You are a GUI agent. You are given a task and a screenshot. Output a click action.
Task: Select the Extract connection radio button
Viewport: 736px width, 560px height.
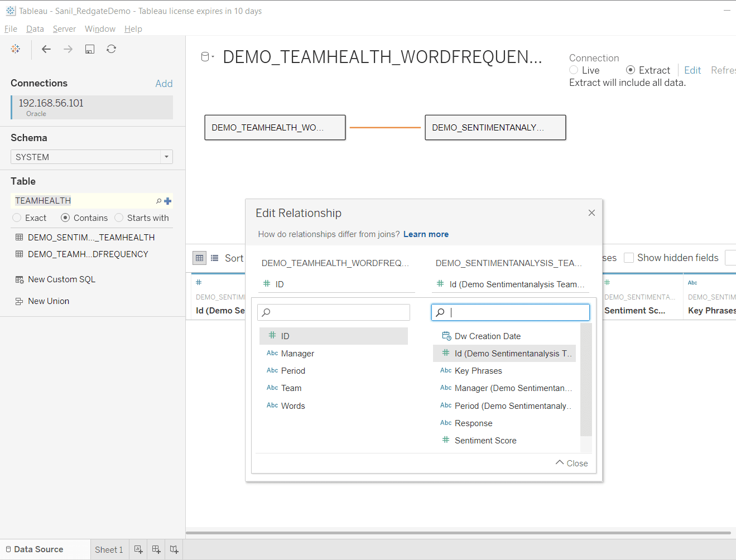point(631,70)
